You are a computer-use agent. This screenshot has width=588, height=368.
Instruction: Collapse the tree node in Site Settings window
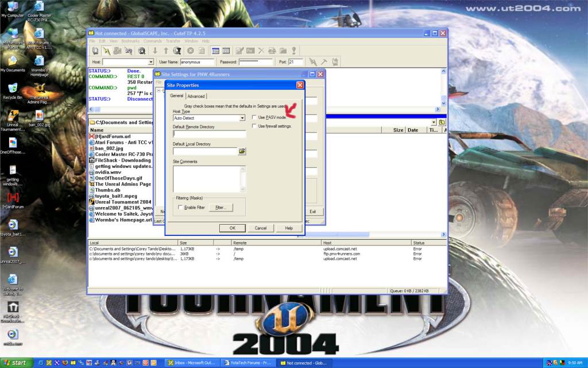158,90
